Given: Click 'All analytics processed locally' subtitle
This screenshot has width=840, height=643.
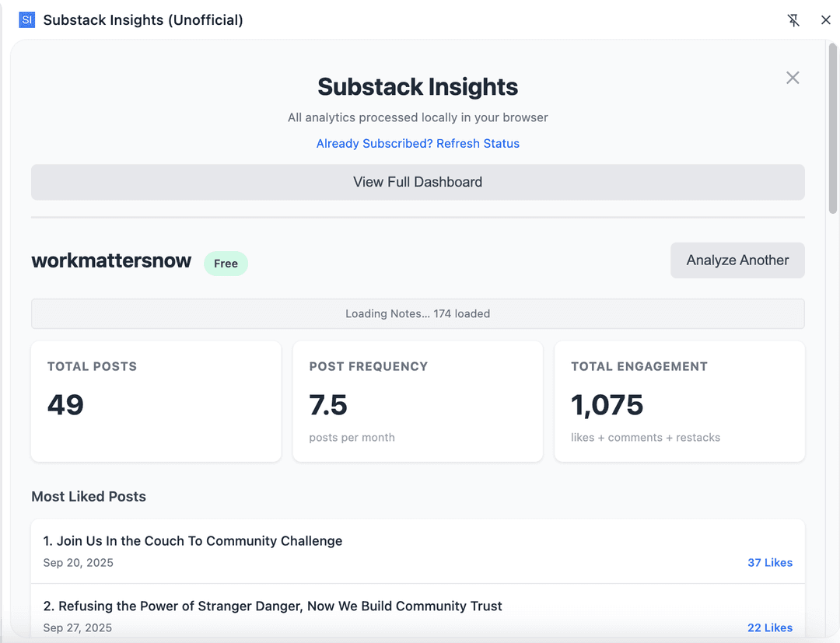Looking at the screenshot, I should (418, 117).
